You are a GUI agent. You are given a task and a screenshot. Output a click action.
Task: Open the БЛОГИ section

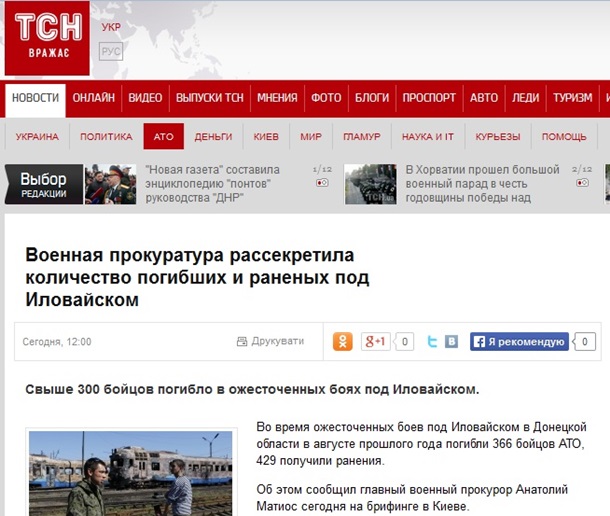[372, 98]
